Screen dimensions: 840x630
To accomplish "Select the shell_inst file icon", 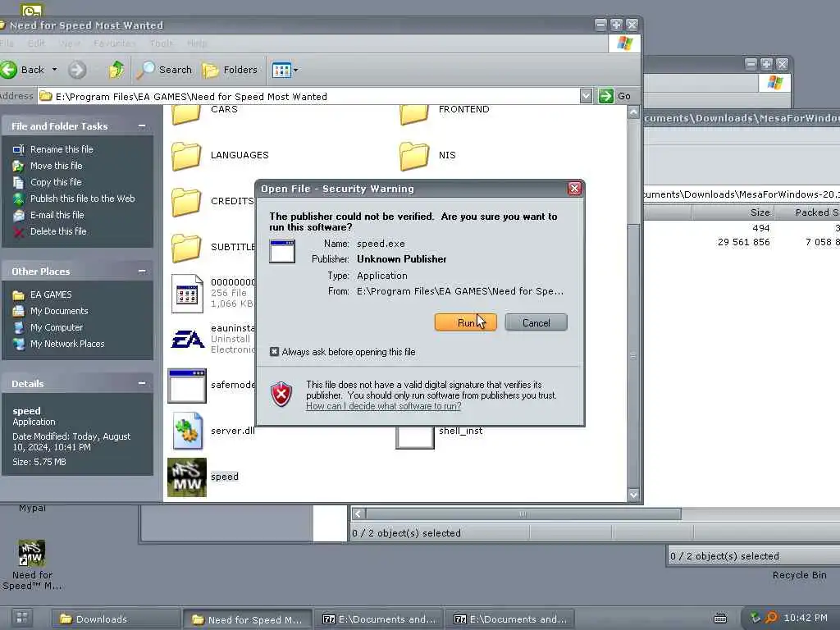I will (414, 437).
